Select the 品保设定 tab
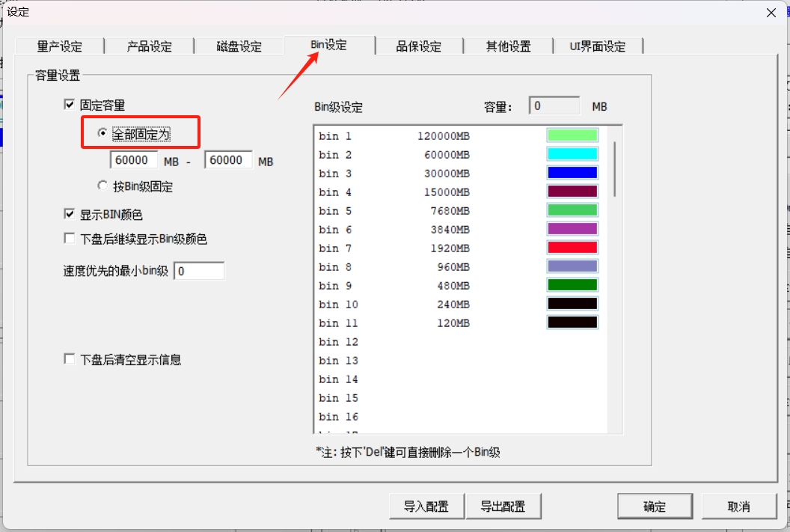Image resolution: width=790 pixels, height=532 pixels. click(420, 46)
